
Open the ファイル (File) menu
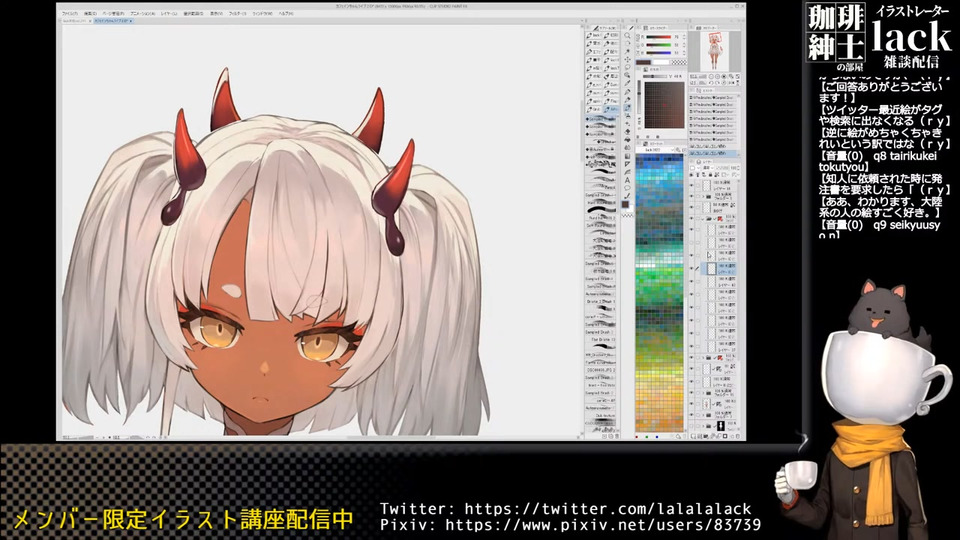tap(70, 13)
